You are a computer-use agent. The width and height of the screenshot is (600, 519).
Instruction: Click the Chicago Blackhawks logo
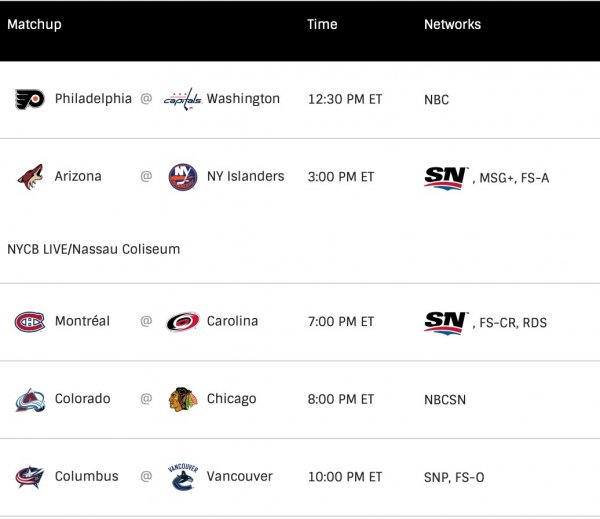click(183, 399)
